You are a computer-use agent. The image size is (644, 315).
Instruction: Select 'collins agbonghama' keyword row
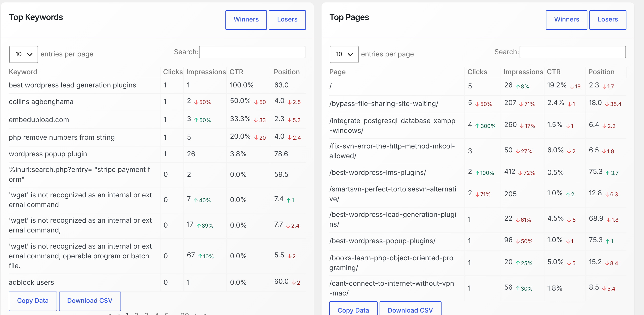point(158,102)
